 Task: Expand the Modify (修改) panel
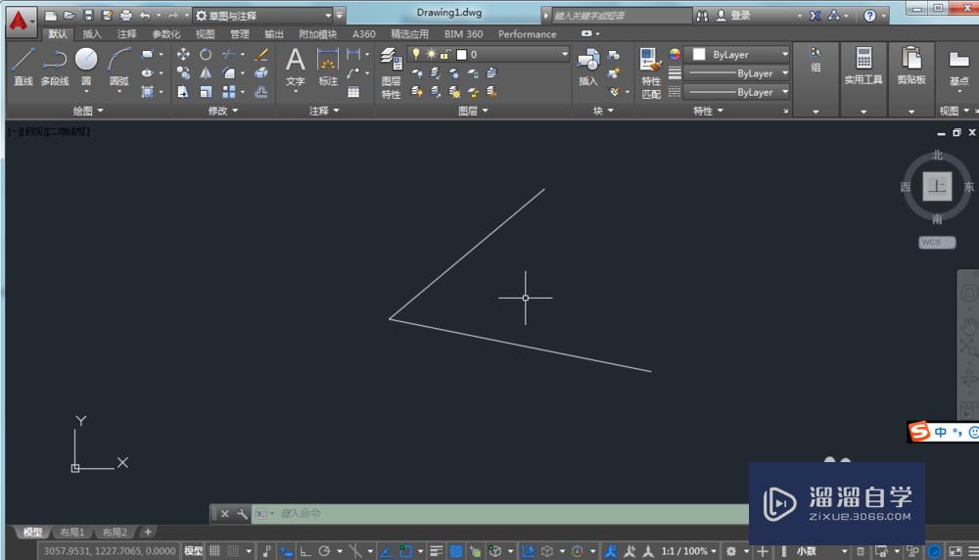coord(223,111)
